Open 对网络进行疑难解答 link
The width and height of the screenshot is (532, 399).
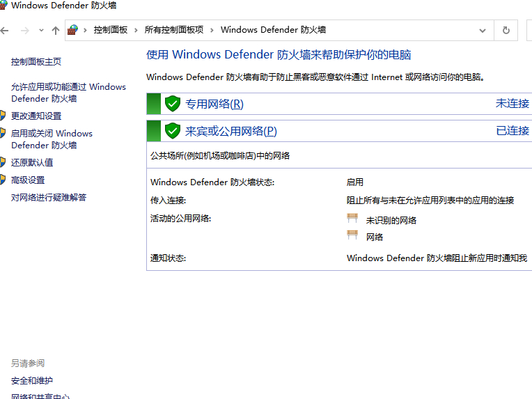point(49,198)
